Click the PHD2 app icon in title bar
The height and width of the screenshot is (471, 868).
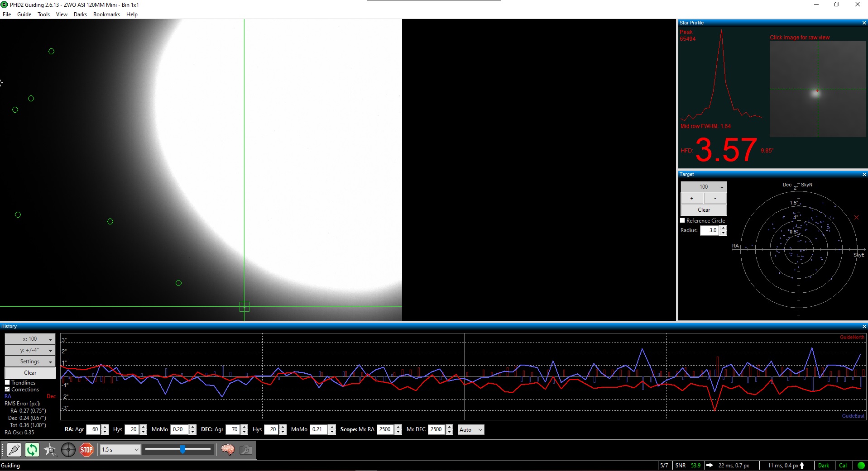(5, 5)
